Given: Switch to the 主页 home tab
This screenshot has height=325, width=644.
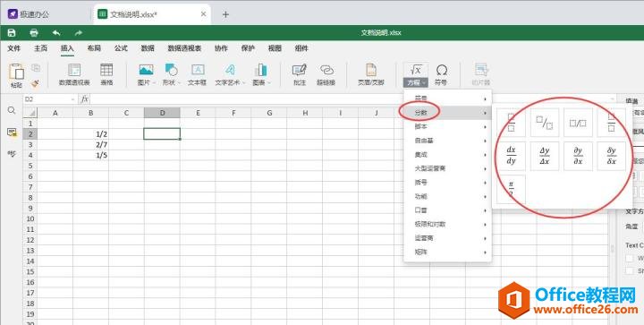Looking at the screenshot, I should (40, 48).
